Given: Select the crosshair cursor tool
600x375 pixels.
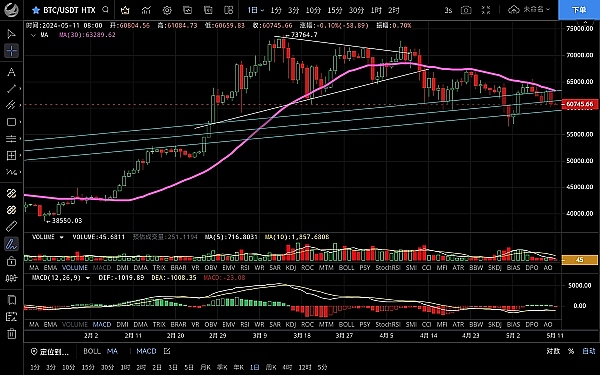Looking at the screenshot, I should click(x=11, y=51).
